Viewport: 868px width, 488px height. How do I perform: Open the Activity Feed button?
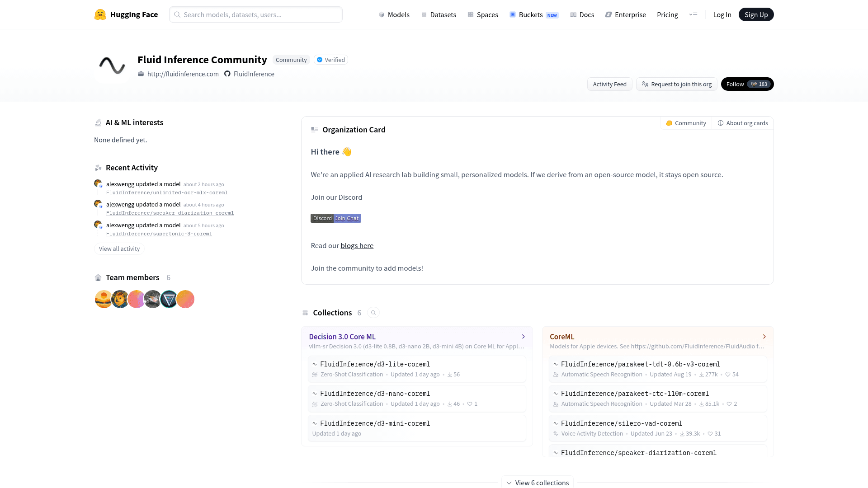[x=609, y=84]
